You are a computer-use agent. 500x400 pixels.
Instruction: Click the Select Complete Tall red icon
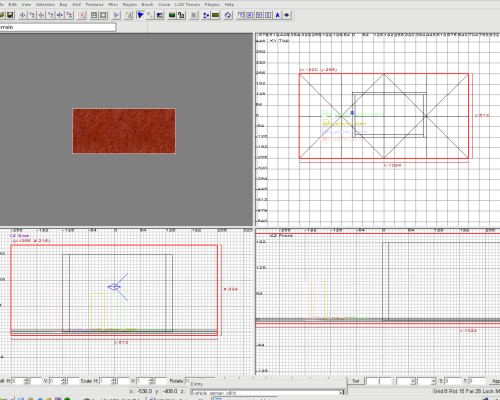coord(82,15)
